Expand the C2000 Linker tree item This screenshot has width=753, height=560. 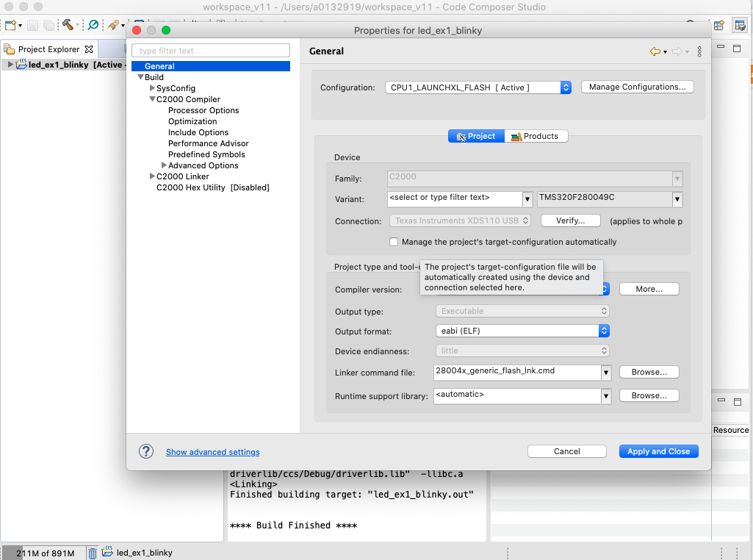[x=151, y=176]
